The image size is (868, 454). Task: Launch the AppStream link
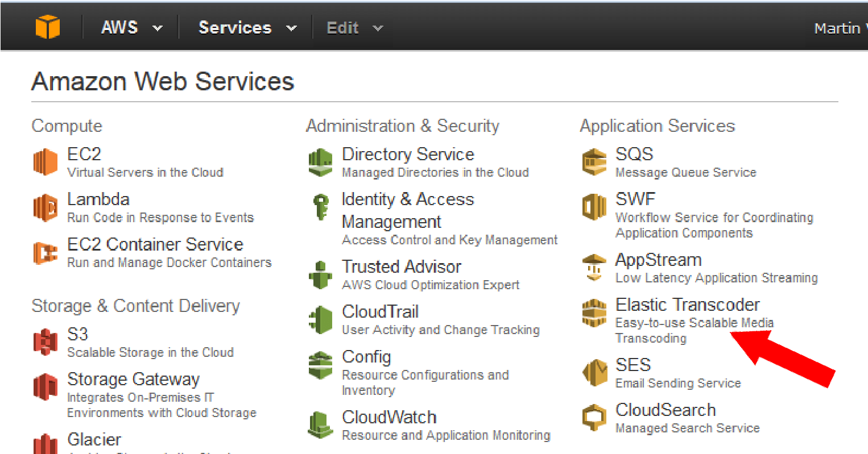659,260
